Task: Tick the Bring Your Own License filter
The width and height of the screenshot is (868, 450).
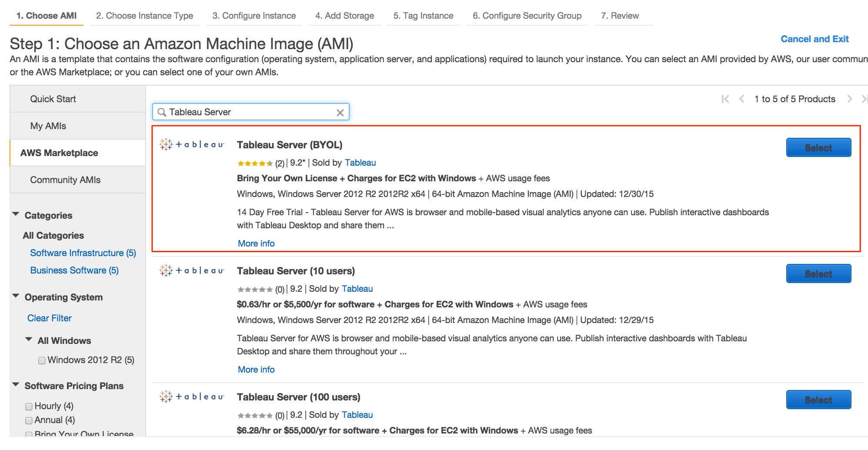Action: click(x=29, y=434)
